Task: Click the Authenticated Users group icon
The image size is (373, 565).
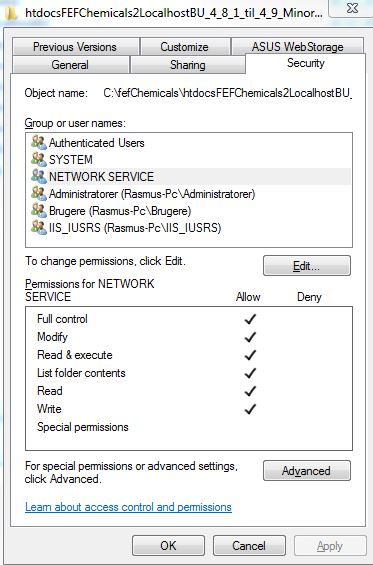Action: tap(39, 142)
